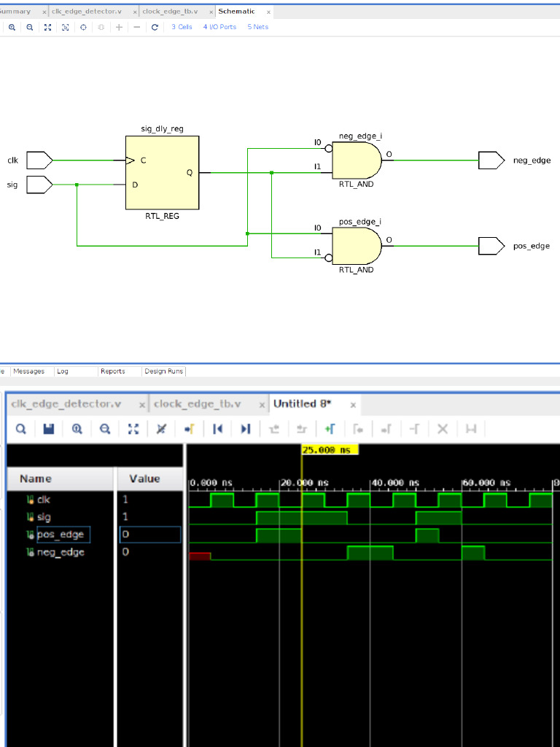Viewport: 560px width, 747px height.
Task: Zoom out on the waveform
Action: pos(105,429)
